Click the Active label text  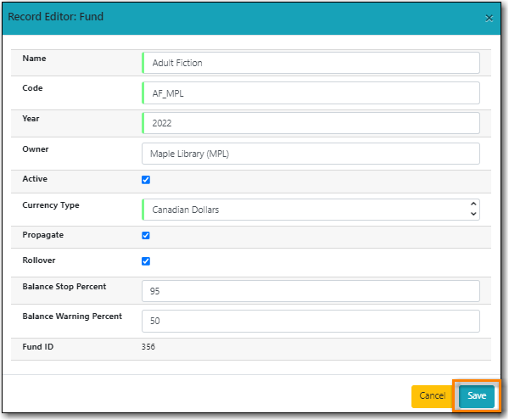click(35, 179)
